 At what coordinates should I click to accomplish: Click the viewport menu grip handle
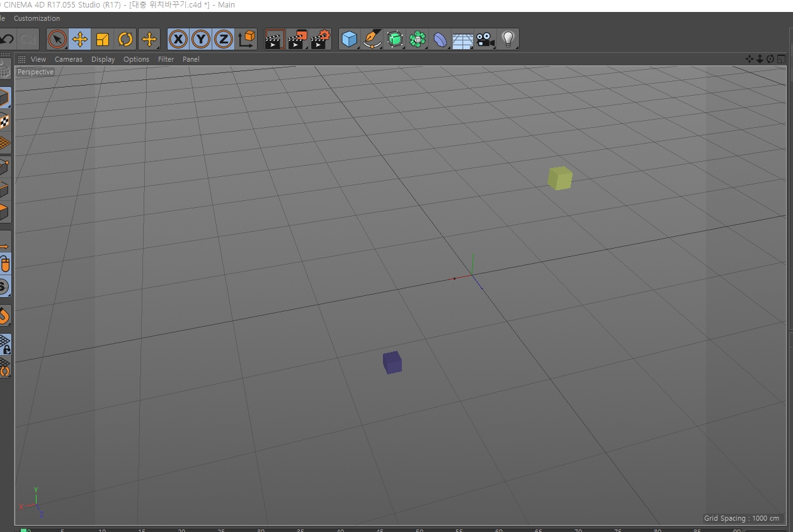tap(21, 59)
